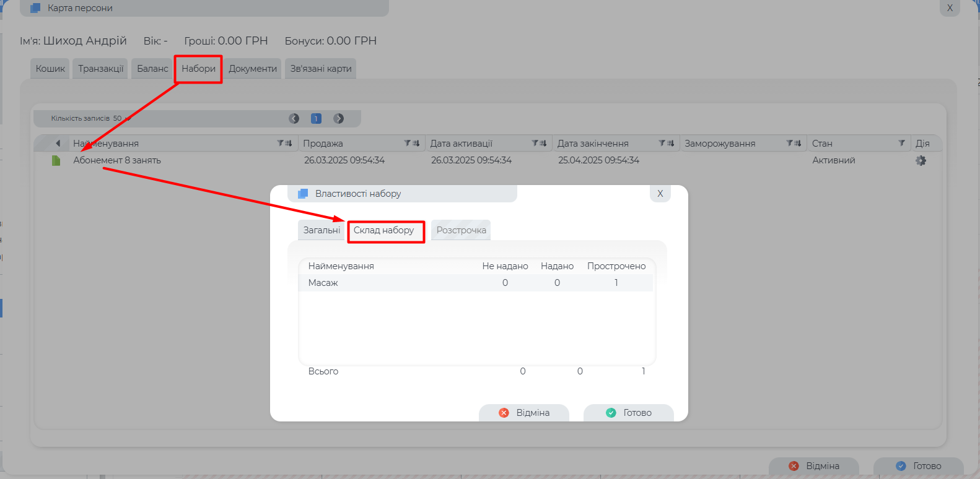Go to the previous page of records

point(294,118)
